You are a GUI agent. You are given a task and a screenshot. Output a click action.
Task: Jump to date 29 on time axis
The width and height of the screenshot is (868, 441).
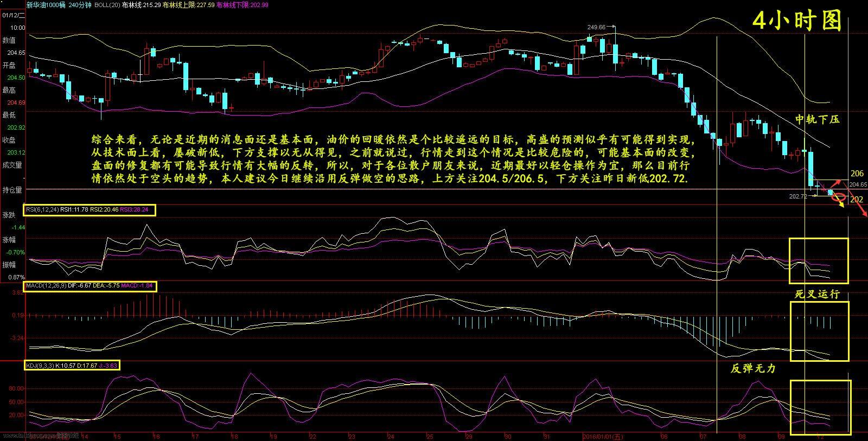[x=469, y=437]
